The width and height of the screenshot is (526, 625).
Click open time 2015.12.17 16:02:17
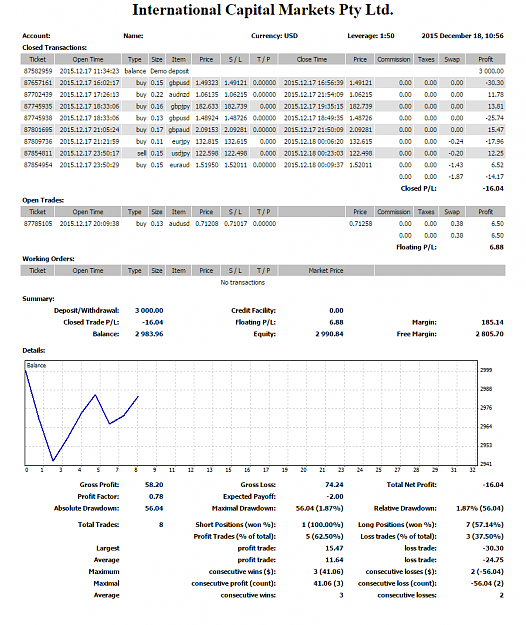point(89,83)
